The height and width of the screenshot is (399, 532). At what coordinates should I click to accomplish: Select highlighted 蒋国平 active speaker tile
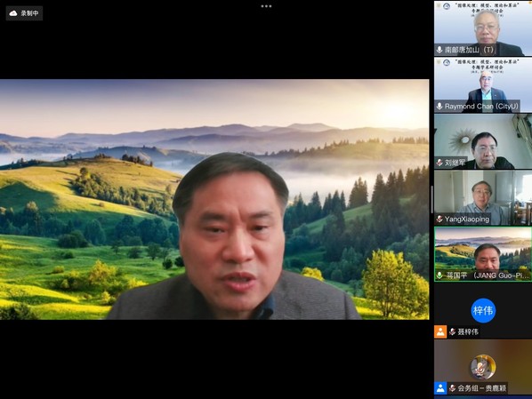tap(483, 254)
